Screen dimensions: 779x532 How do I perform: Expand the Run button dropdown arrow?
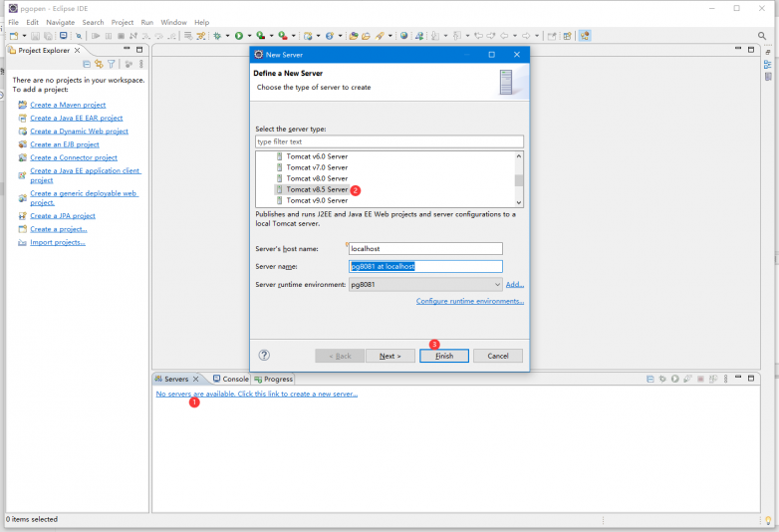247,36
